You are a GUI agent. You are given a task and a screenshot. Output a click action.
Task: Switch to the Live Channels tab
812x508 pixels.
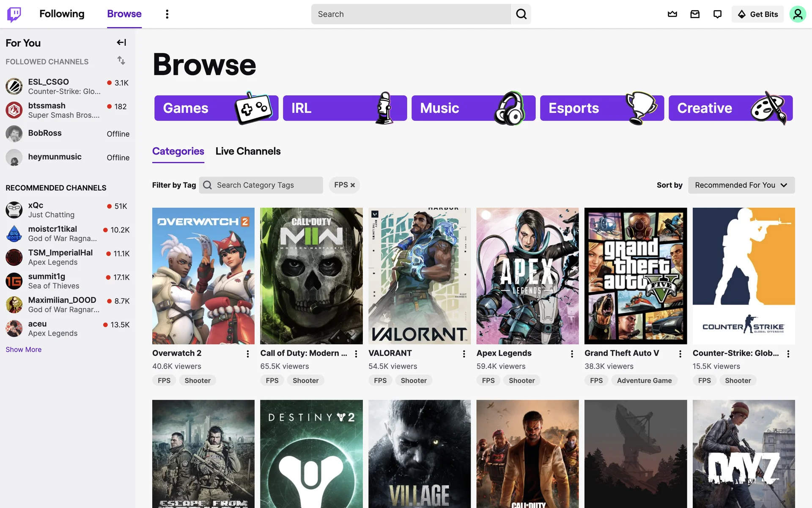[248, 151]
